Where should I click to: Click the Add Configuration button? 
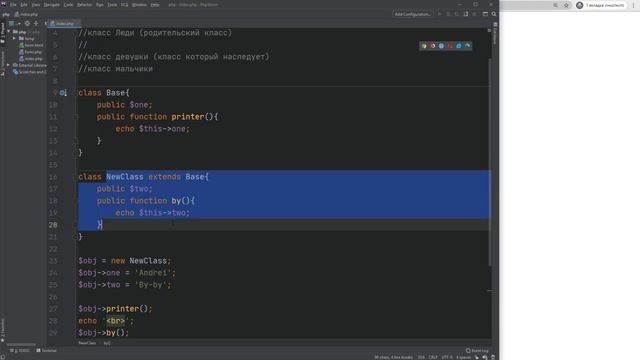click(412, 14)
